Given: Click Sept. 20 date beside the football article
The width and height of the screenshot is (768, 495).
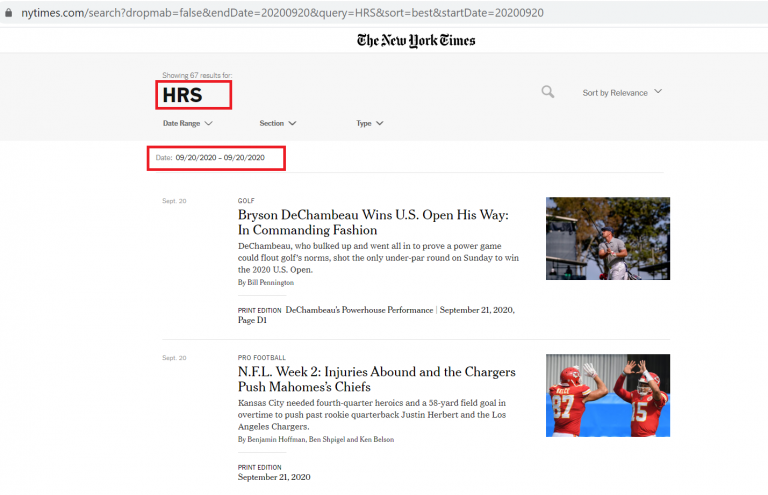Looking at the screenshot, I should coord(174,358).
